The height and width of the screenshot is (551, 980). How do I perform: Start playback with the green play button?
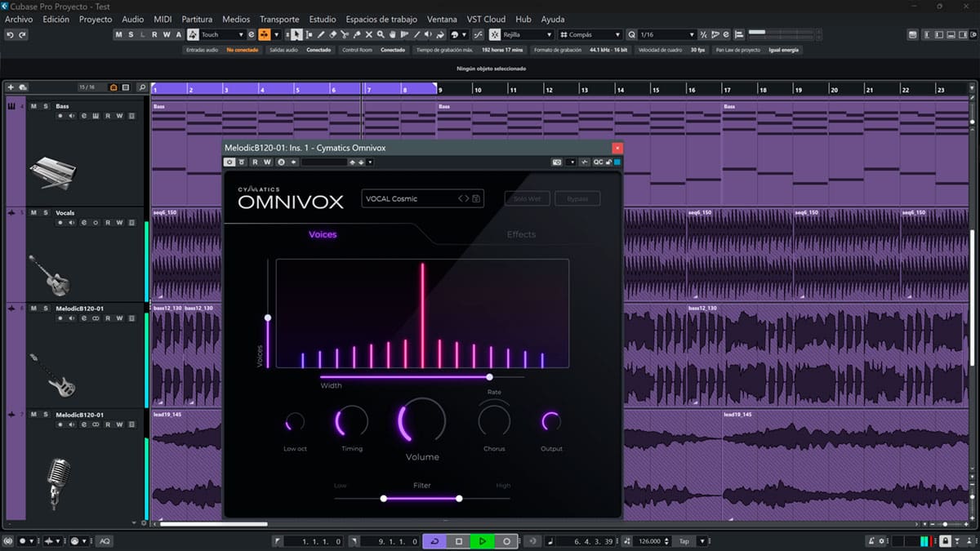[483, 541]
